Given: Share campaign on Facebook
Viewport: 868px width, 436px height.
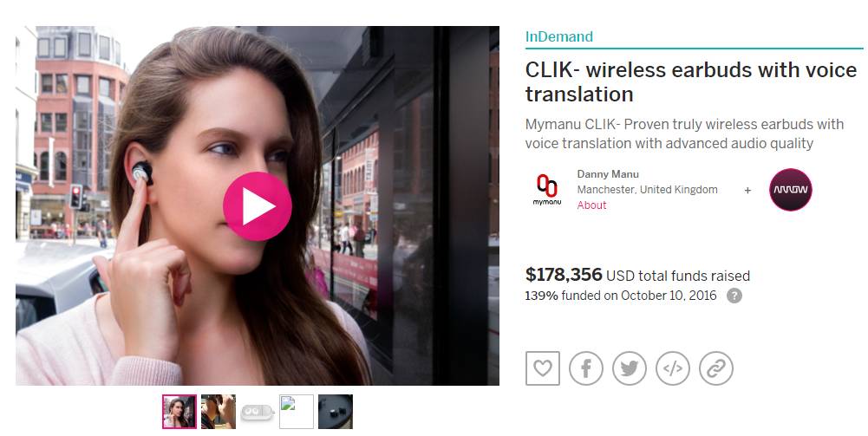Looking at the screenshot, I should coord(585,368).
